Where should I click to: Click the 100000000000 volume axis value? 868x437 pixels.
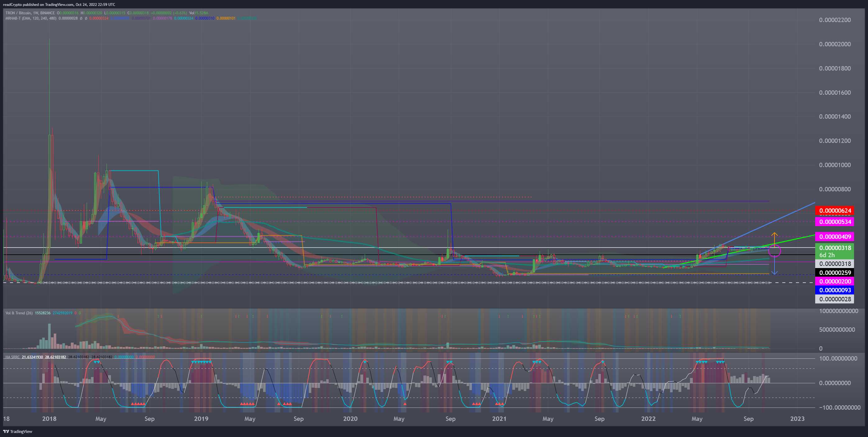[838, 311]
